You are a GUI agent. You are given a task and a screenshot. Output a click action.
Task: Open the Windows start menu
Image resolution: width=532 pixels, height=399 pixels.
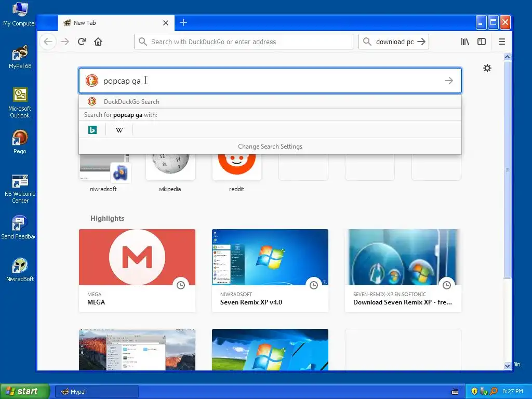point(24,392)
